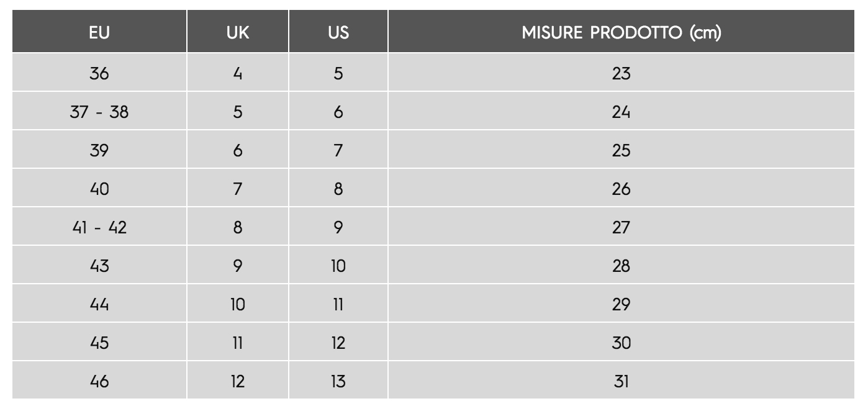Image resolution: width=868 pixels, height=401 pixels.
Task: Click UK size 10 in the EU 44 row
Action: 238,304
